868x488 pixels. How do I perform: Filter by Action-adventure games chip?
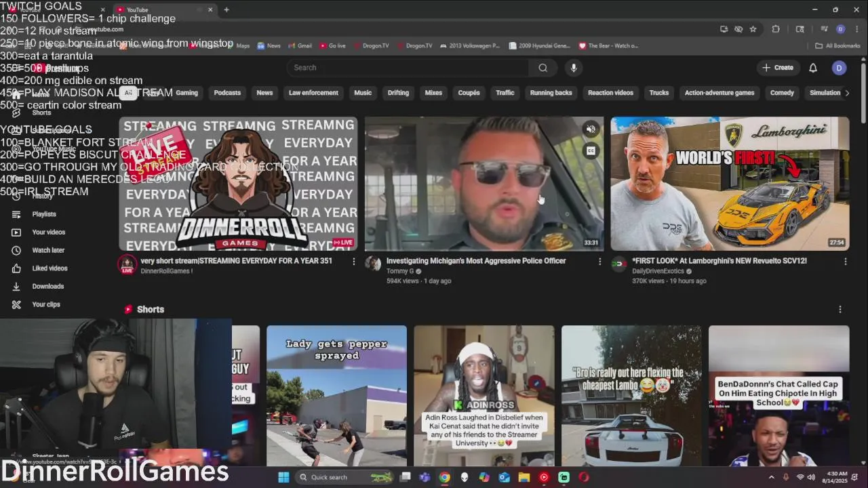(x=719, y=93)
